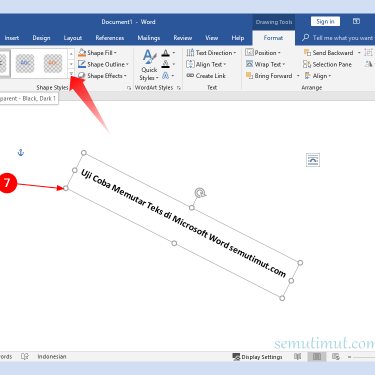Open the Quick Styles gallery
The width and height of the screenshot is (375, 375).
(149, 65)
